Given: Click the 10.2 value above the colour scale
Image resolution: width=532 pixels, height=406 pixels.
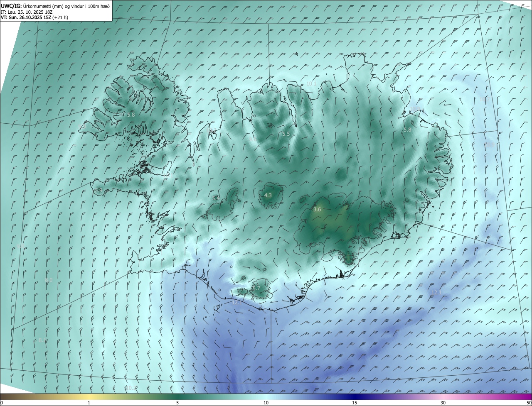Looking at the screenshot, I should tap(131, 388).
